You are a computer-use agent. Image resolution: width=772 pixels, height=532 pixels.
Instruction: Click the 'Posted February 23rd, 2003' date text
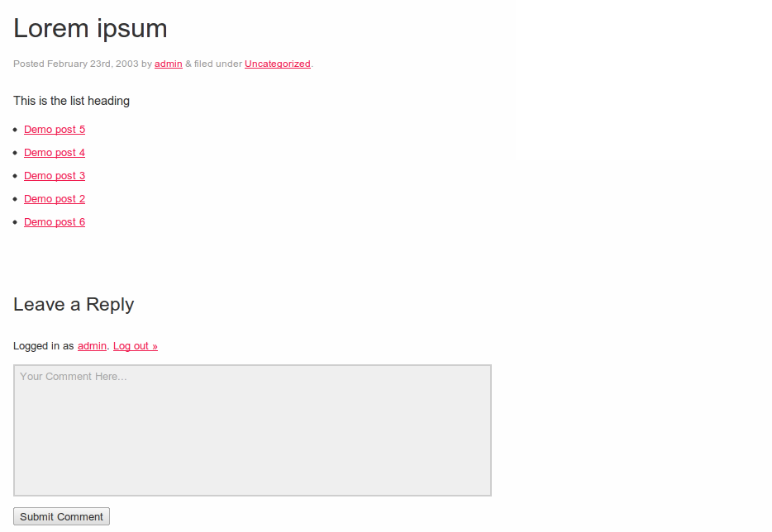click(76, 64)
